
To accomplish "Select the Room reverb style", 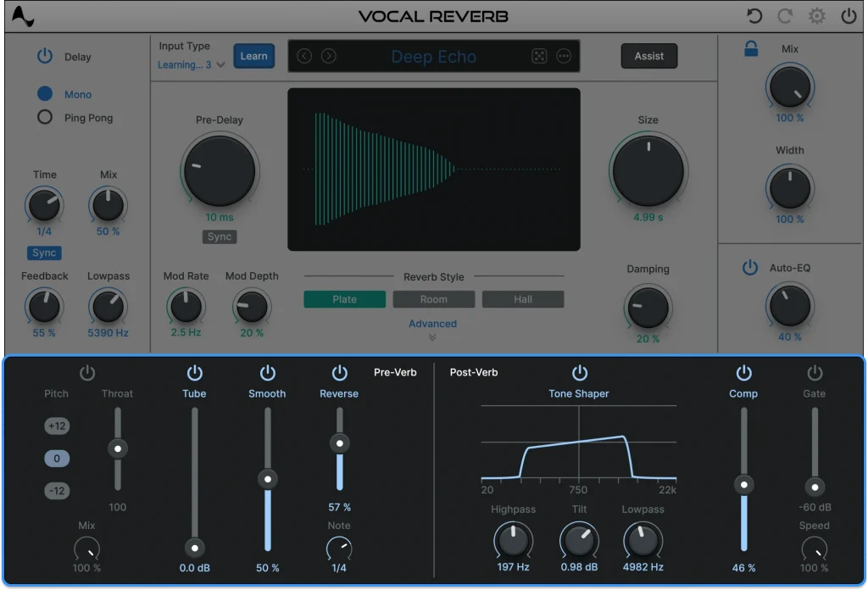I will (433, 298).
